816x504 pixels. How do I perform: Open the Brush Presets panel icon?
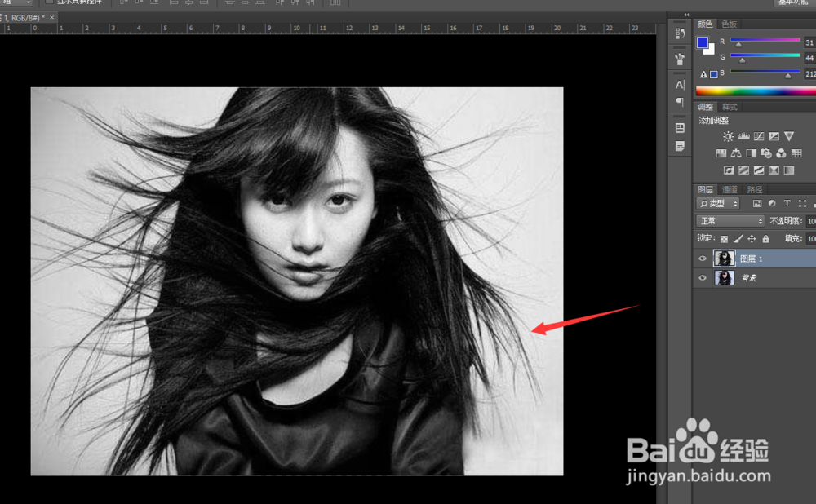(x=680, y=60)
